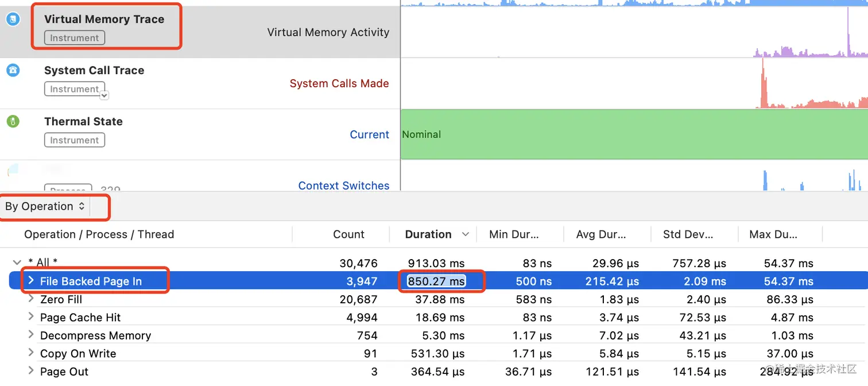Collapse the * All * tree row

pos(17,263)
